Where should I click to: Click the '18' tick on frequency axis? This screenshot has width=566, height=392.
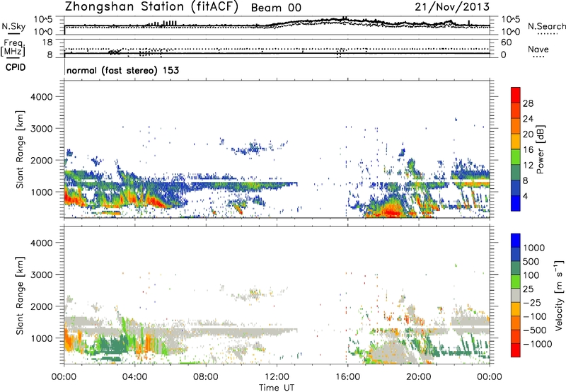pos(47,42)
